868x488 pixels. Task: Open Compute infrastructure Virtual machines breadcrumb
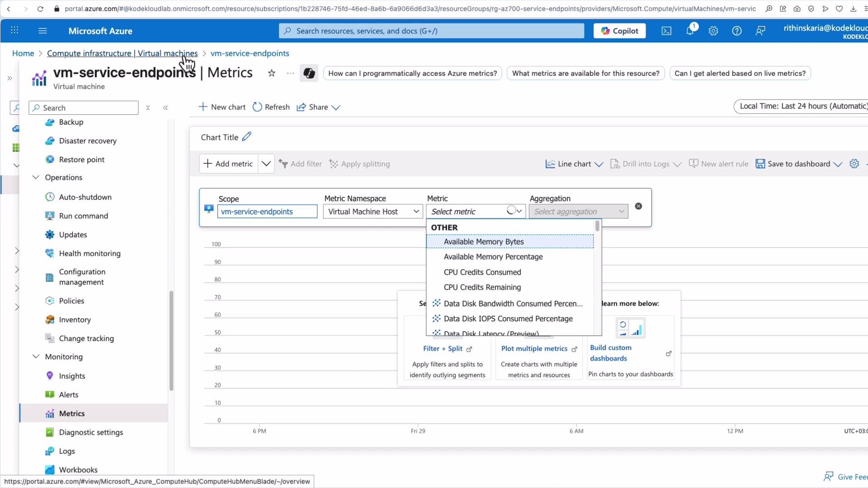point(122,53)
